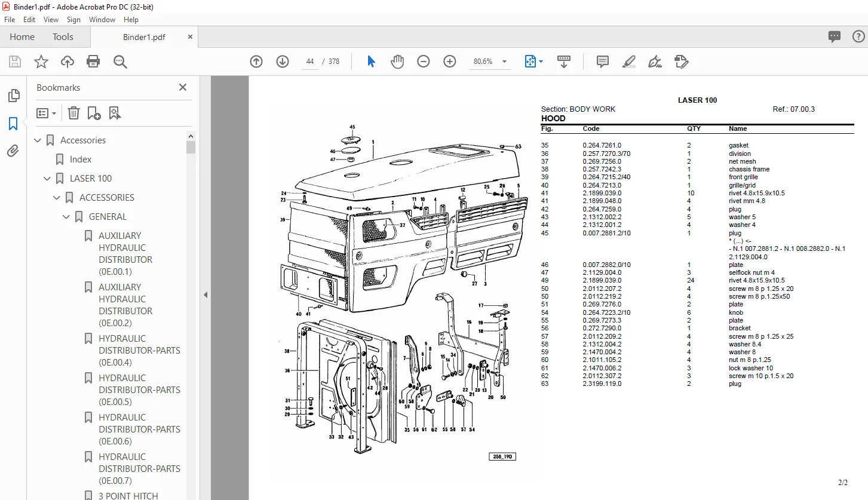This screenshot has width=868, height=500.
Task: Open the Hydraulic Distributor-Parts (0E.00.7) bookmark
Action: point(139,469)
